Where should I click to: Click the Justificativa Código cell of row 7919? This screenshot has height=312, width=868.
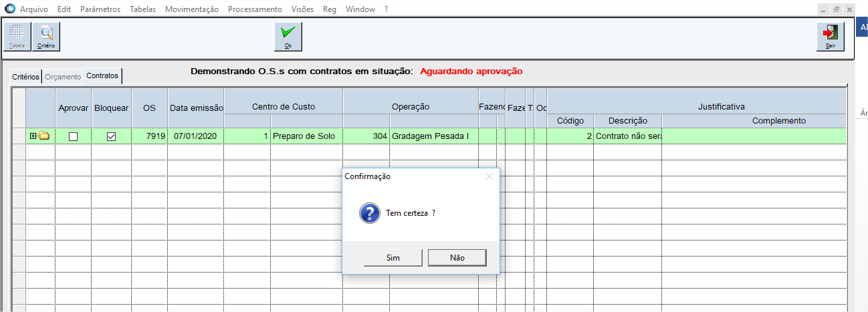point(570,136)
